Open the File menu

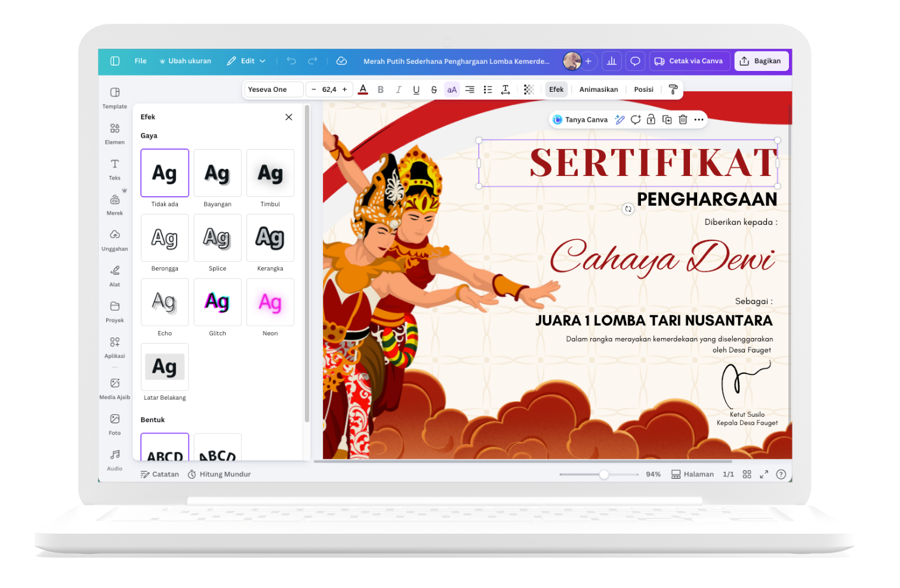pyautogui.click(x=140, y=61)
